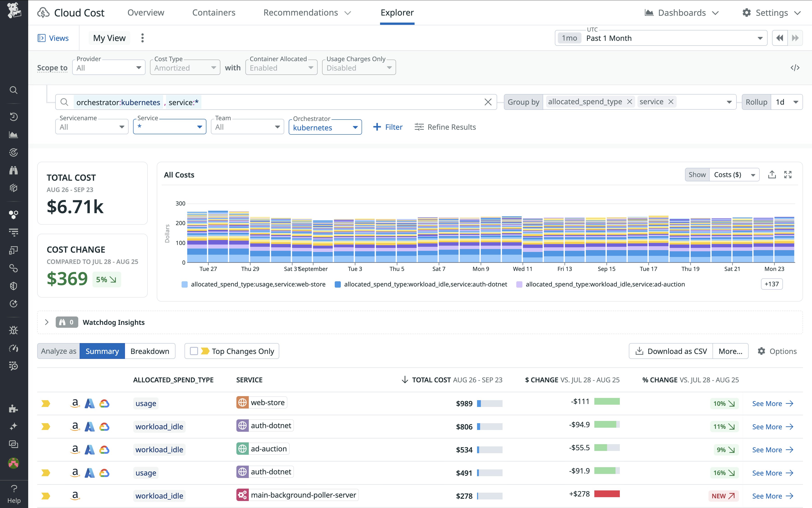Image resolution: width=812 pixels, height=508 pixels.
Task: Expand the All Costs chart to fullscreen
Action: (788, 175)
